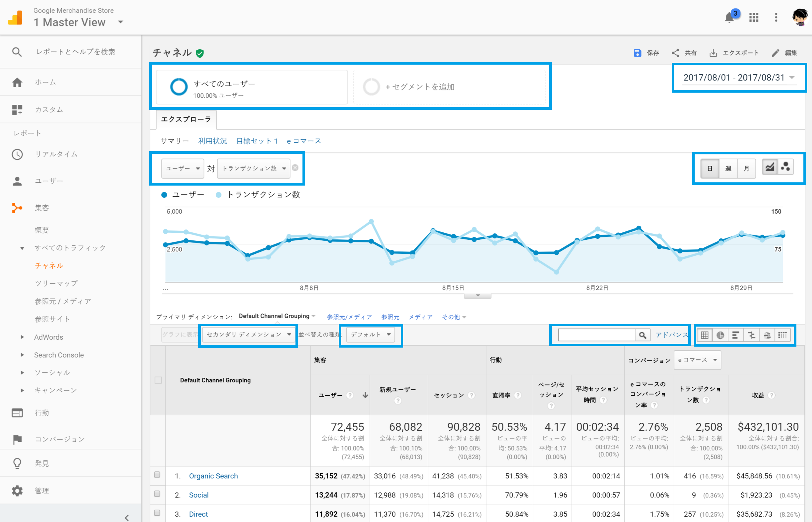Open ホーム in the sidebar
The width and height of the screenshot is (812, 522).
point(45,82)
